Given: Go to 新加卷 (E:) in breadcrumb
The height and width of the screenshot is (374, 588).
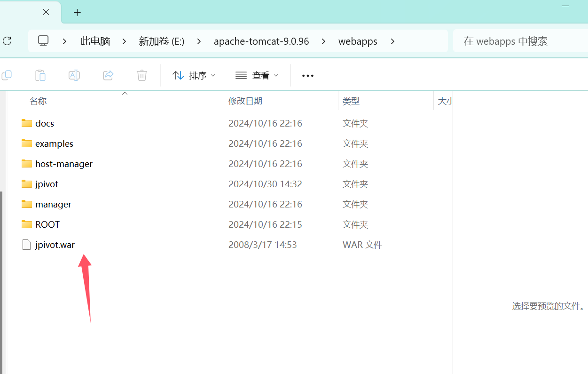Looking at the screenshot, I should 161,41.
